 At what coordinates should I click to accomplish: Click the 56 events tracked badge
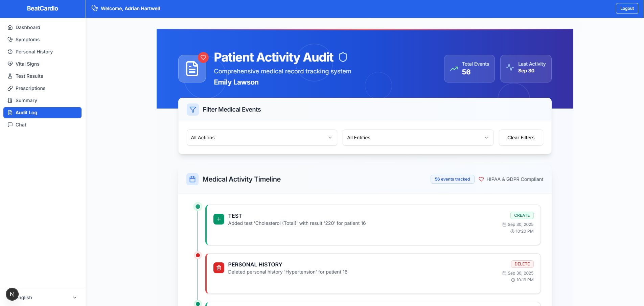(452, 179)
